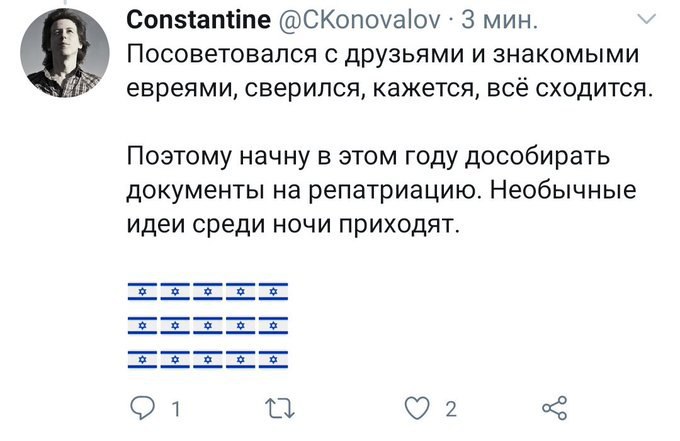This screenshot has width=680, height=441.
Task: Click the reply speech bubble icon
Action: pos(145,408)
